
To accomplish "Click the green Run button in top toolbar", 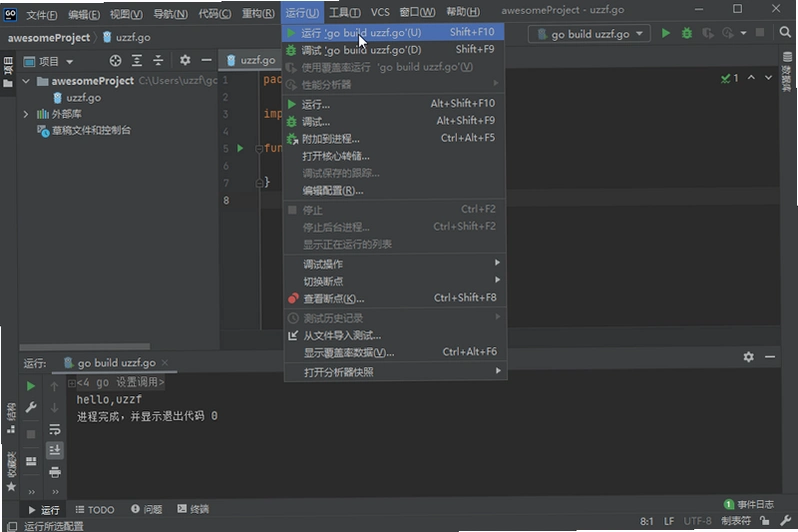I will (x=665, y=34).
